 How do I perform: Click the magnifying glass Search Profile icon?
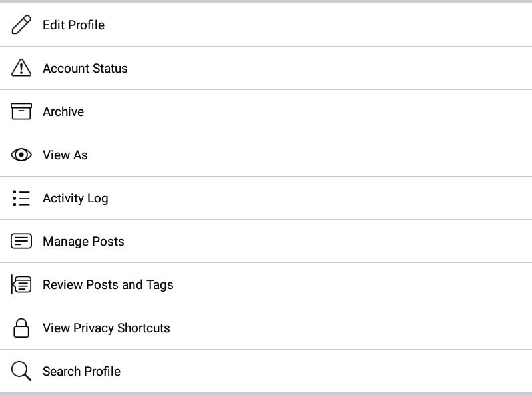tap(21, 371)
